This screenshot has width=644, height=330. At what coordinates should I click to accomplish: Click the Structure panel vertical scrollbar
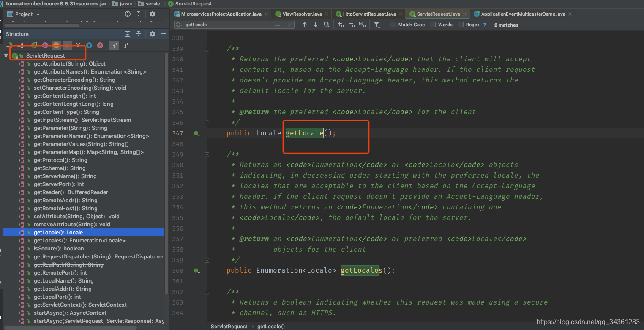(x=166, y=173)
